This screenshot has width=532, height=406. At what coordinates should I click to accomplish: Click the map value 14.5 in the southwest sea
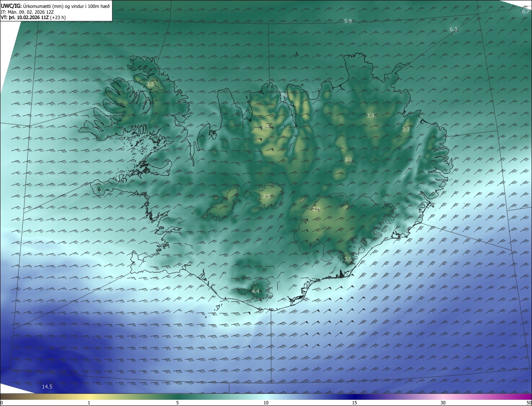47,387
